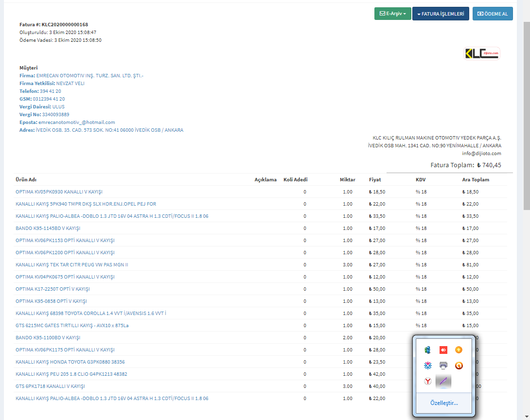Click the printer icon in tray
Screen dimensions: 530x420
443,366
